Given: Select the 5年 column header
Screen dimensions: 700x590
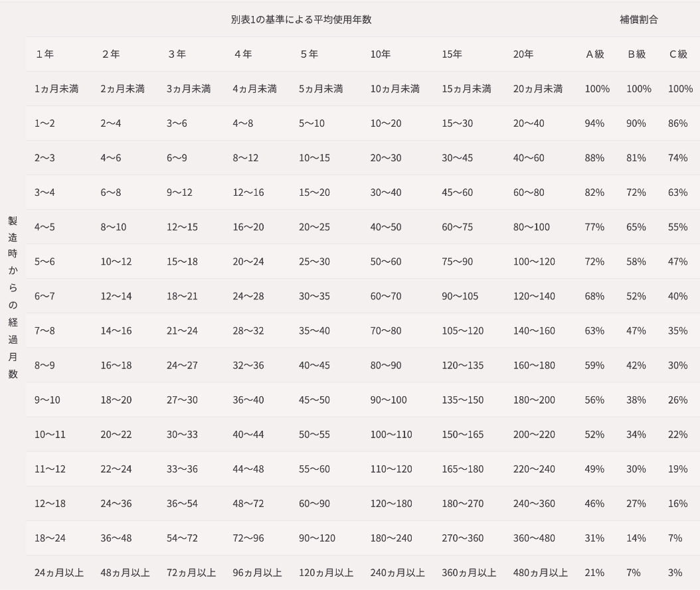Looking at the screenshot, I should pyautogui.click(x=308, y=54).
